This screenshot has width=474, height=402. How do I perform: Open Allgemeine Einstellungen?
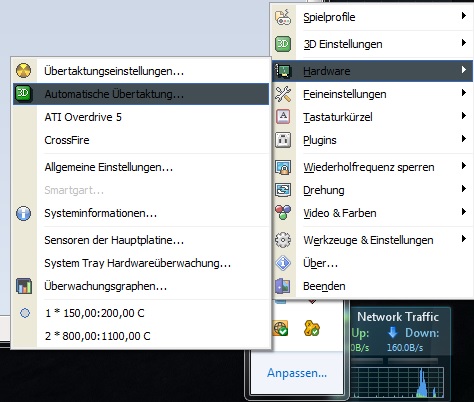pyautogui.click(x=141, y=167)
